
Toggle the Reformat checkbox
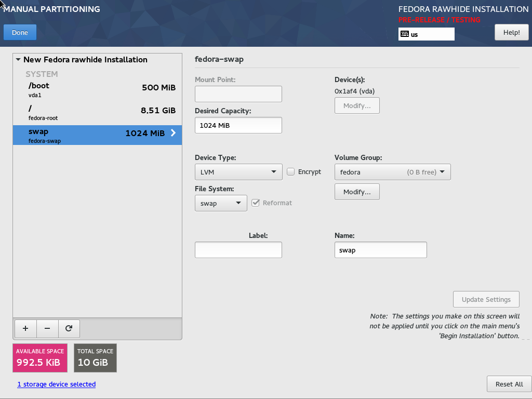coord(256,203)
